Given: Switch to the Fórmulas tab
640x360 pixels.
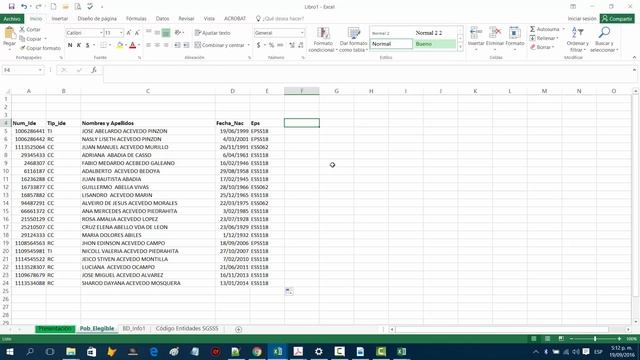Looking at the screenshot, I should tap(136, 19).
